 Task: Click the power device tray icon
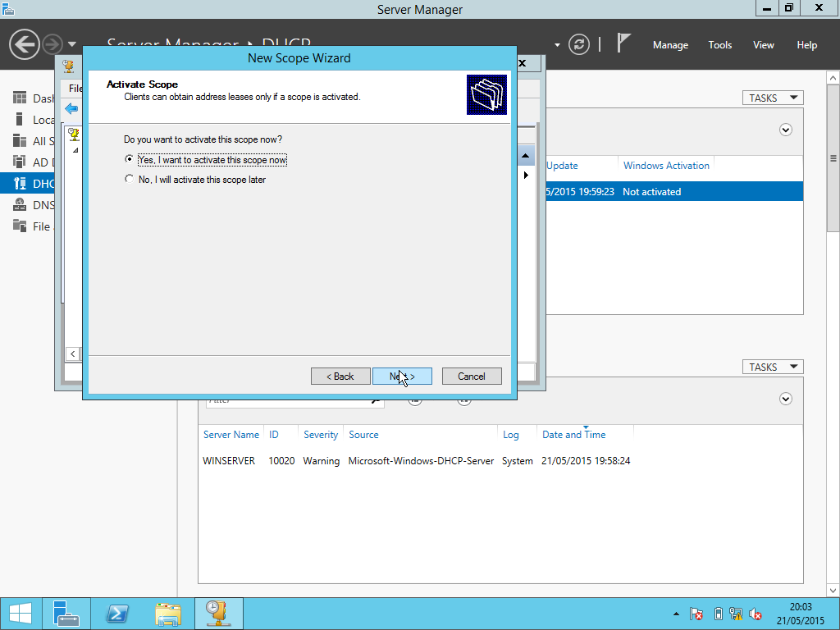pyautogui.click(x=719, y=614)
